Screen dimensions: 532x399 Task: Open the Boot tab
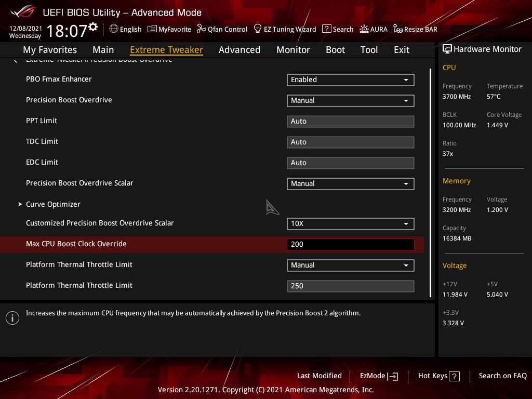pyautogui.click(x=335, y=49)
